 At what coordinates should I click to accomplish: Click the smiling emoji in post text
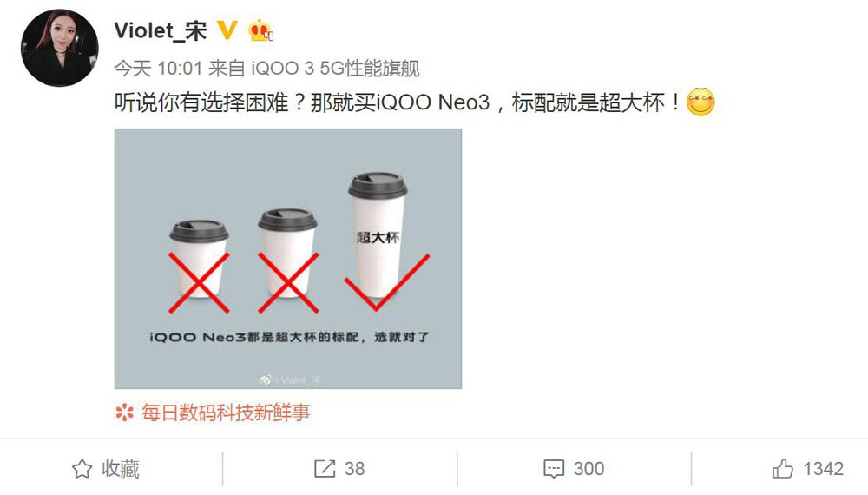(700, 102)
